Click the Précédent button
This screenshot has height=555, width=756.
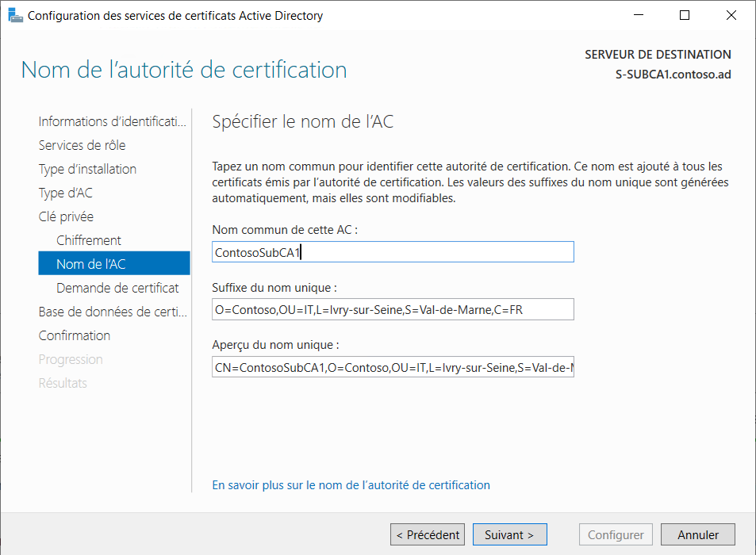(x=428, y=534)
